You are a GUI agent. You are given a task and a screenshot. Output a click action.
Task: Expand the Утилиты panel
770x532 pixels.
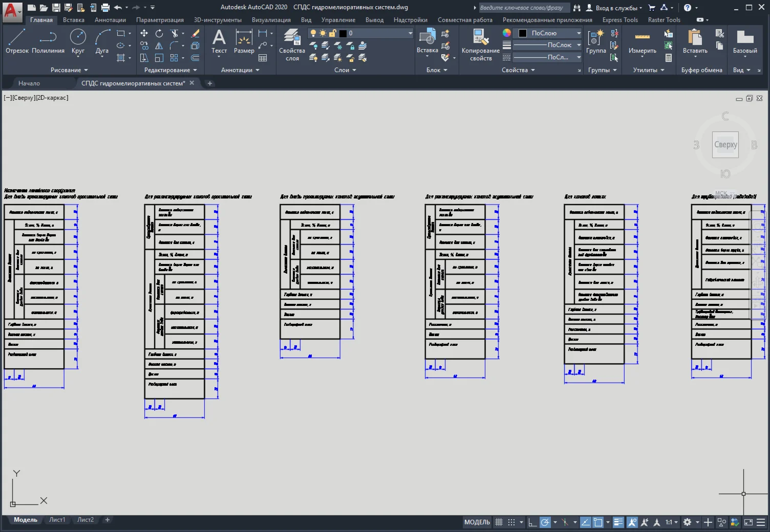click(x=649, y=70)
